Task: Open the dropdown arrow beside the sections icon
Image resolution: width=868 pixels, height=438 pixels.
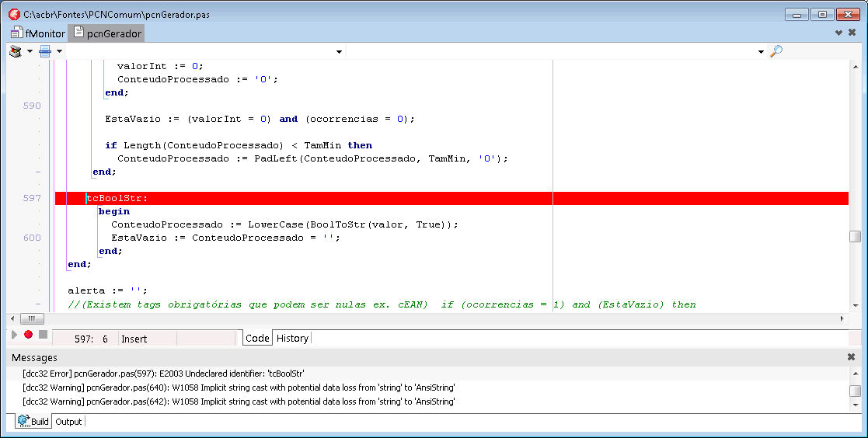Action: 59,51
